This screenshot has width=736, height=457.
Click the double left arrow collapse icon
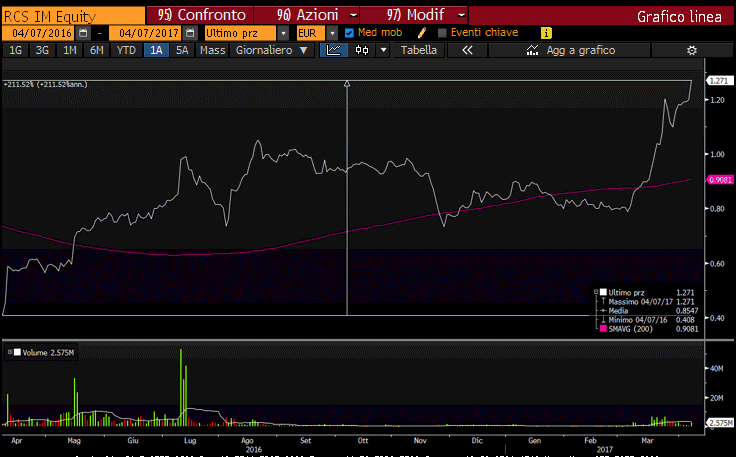pyautogui.click(x=466, y=50)
